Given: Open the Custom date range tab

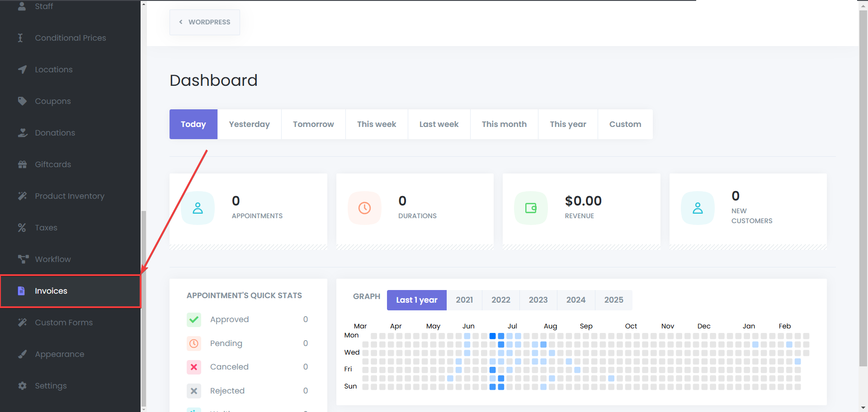Looking at the screenshot, I should 625,124.
